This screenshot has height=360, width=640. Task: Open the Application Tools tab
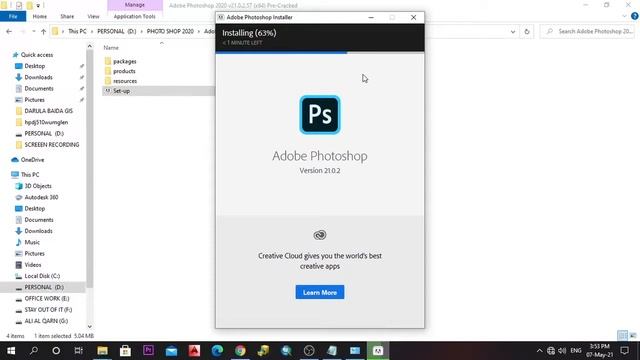click(134, 16)
